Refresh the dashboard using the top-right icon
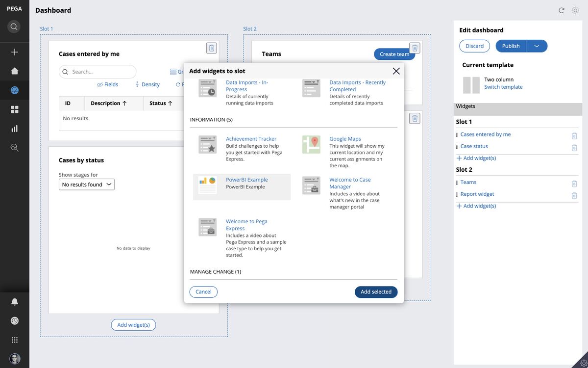 click(x=562, y=10)
